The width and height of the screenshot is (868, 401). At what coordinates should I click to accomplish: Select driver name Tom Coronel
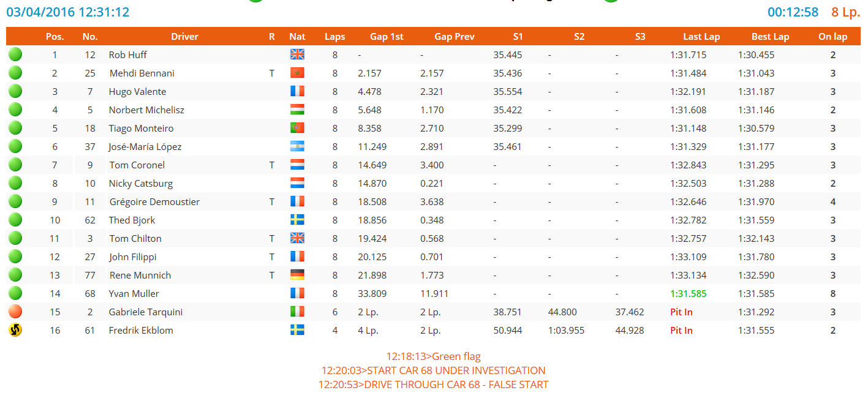pos(137,165)
